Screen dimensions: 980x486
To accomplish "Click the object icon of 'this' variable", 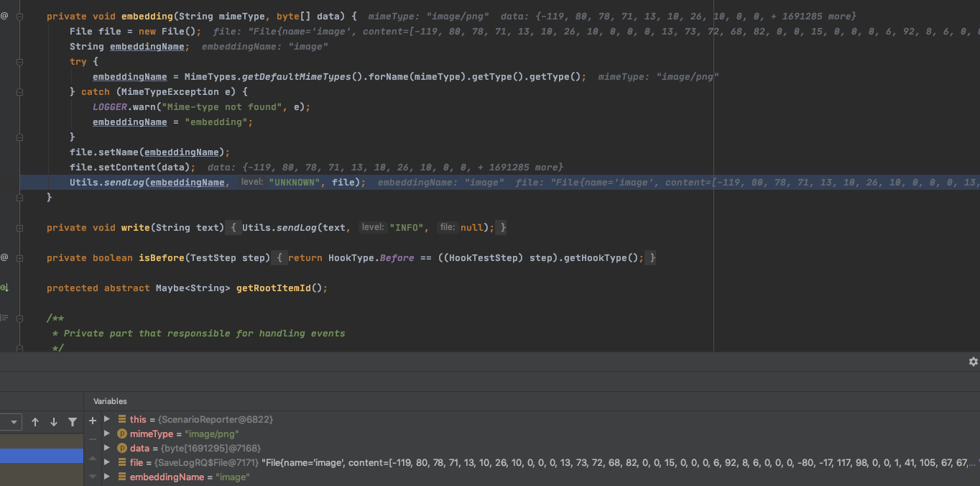I will point(122,419).
